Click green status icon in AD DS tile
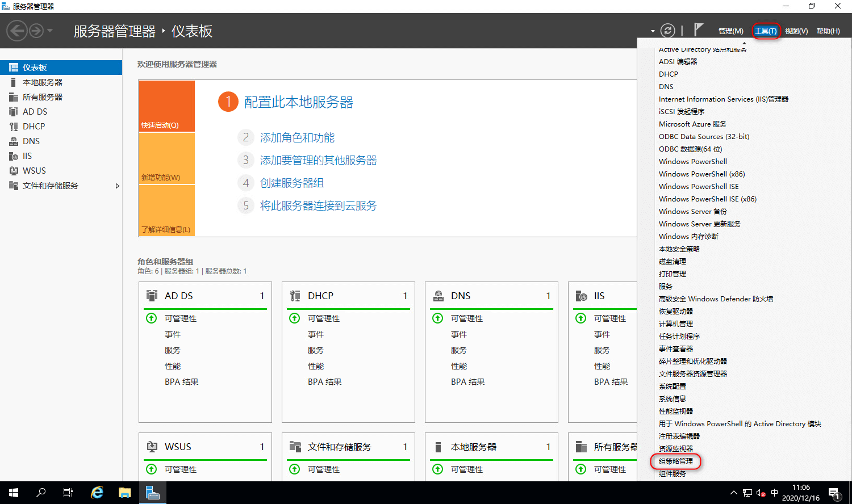 pos(152,318)
